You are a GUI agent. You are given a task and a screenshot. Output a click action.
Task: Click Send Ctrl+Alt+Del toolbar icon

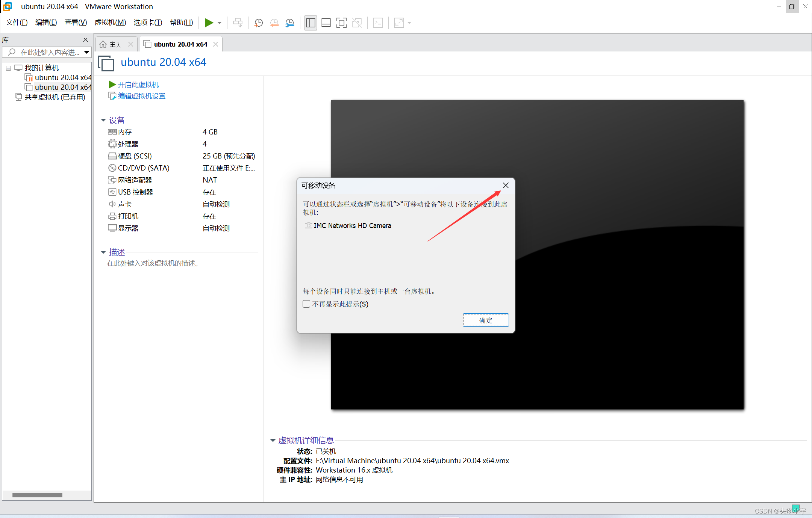pos(238,23)
